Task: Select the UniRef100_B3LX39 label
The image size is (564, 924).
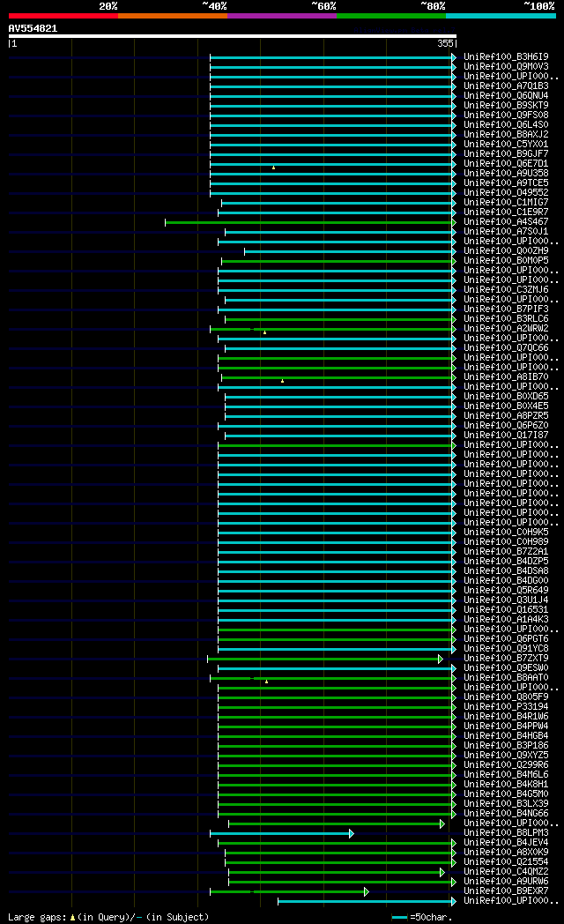Action: [506, 804]
